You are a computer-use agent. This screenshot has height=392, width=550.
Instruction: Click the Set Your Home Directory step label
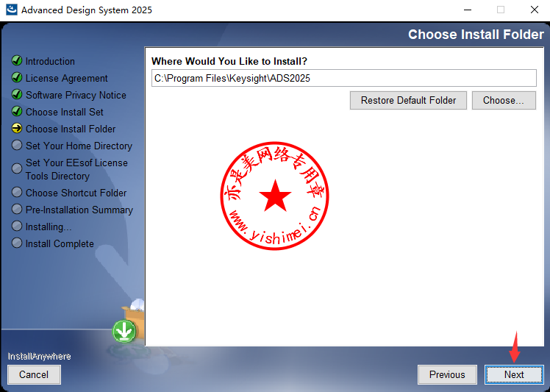coord(79,146)
